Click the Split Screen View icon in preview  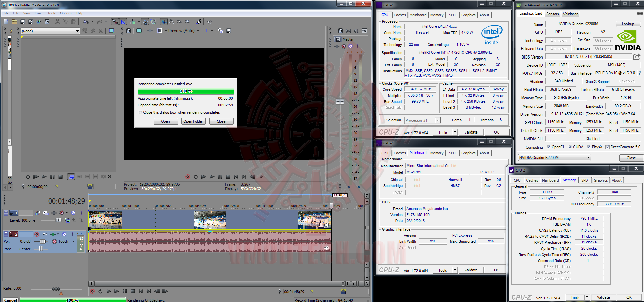pyautogui.click(x=159, y=31)
